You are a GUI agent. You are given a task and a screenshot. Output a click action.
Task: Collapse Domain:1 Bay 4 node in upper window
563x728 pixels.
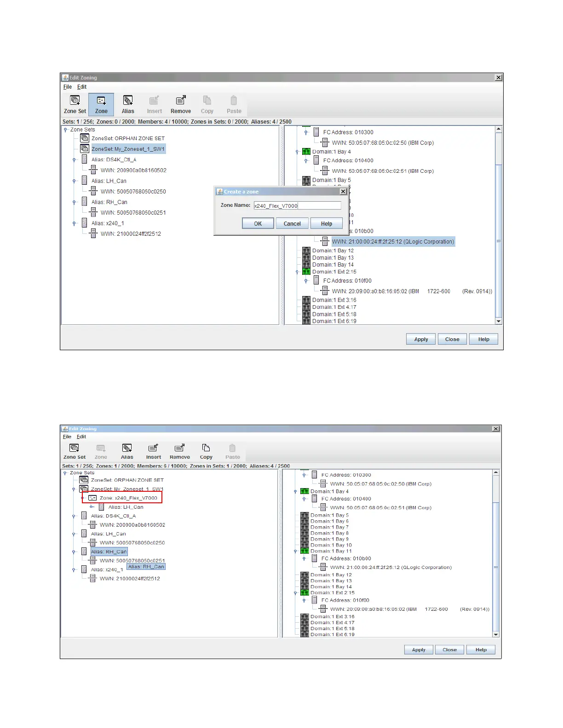point(297,152)
